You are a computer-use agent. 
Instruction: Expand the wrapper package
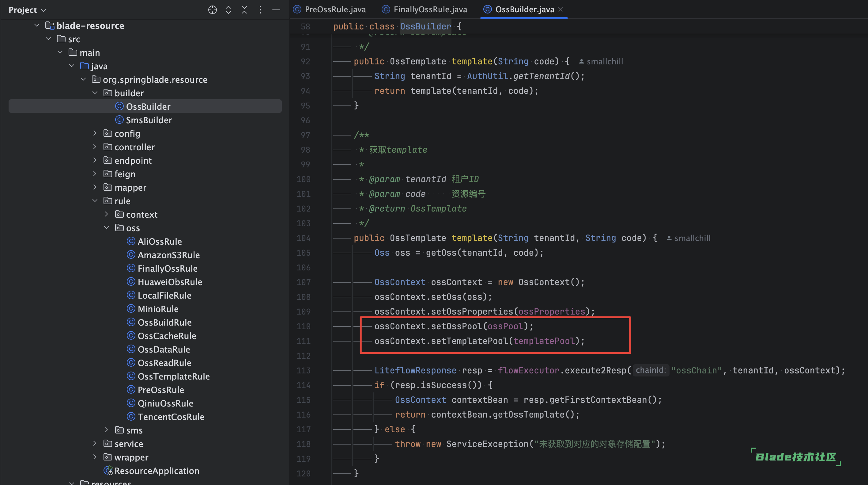point(95,457)
